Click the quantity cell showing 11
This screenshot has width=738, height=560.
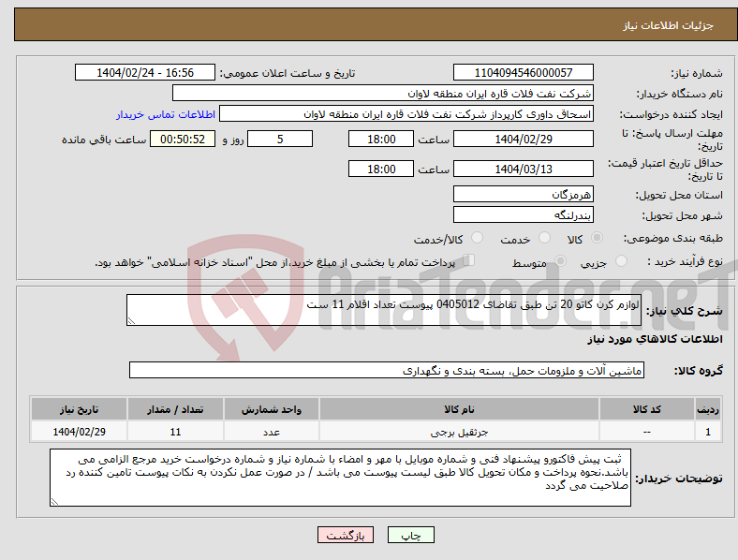click(x=175, y=432)
